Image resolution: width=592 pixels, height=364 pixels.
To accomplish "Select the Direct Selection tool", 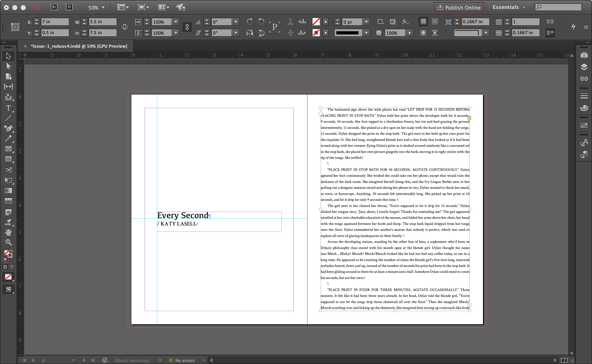I will click(8, 66).
